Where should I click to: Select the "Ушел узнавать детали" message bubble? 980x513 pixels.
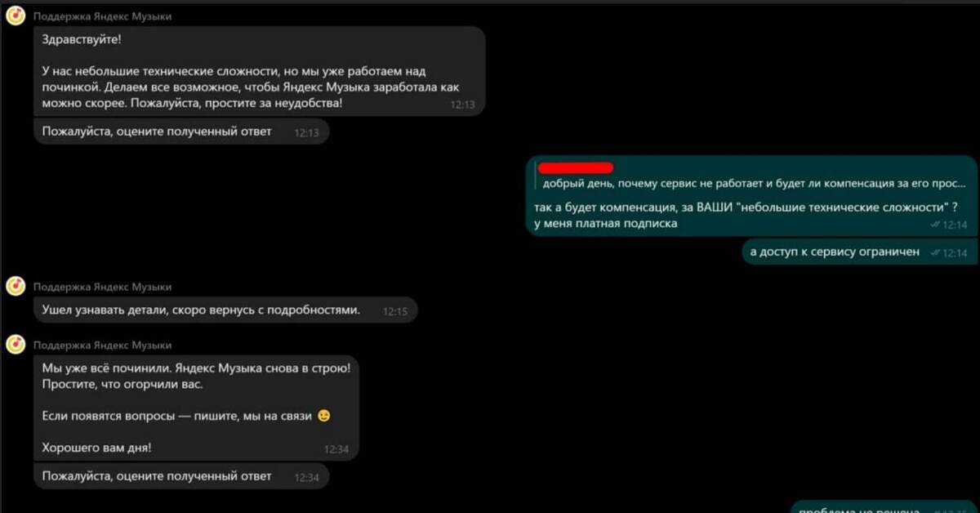[x=225, y=310]
